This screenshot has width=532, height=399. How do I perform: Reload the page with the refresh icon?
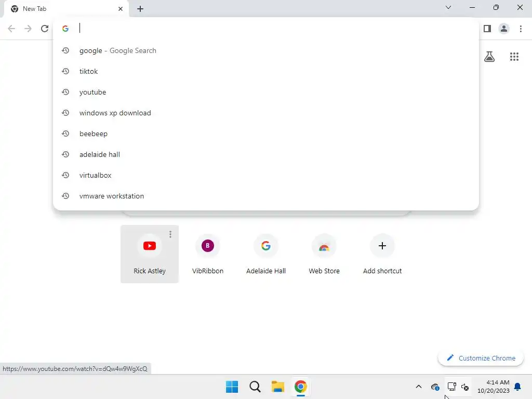tap(45, 29)
